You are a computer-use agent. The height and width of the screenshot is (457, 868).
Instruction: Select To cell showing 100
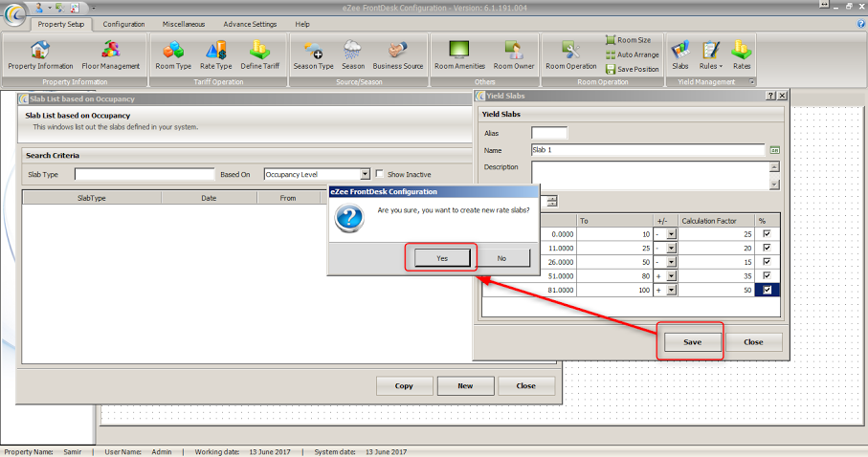point(614,290)
